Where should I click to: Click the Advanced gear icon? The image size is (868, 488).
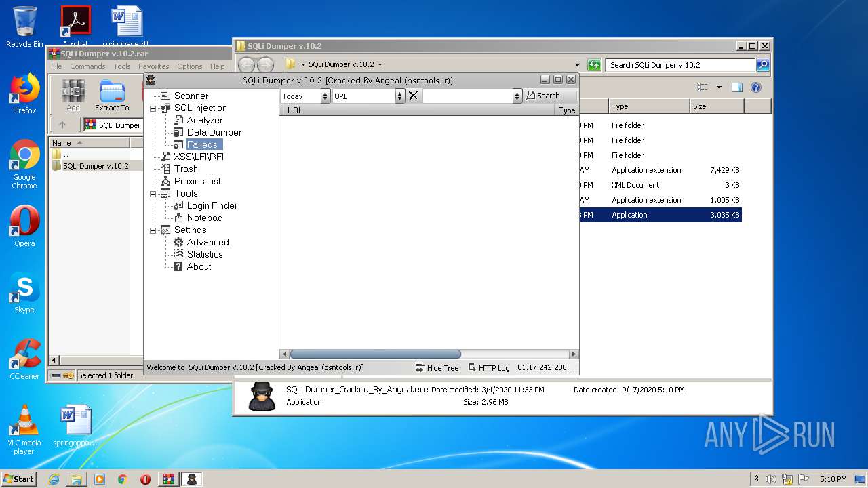[x=178, y=242]
